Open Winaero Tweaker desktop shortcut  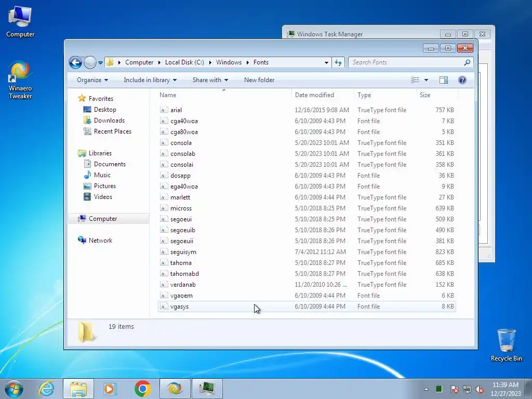click(20, 79)
